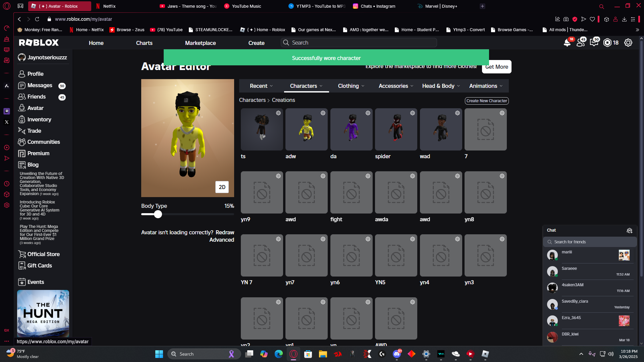Expand the Accessories dropdown
644x362 pixels.
396,86
